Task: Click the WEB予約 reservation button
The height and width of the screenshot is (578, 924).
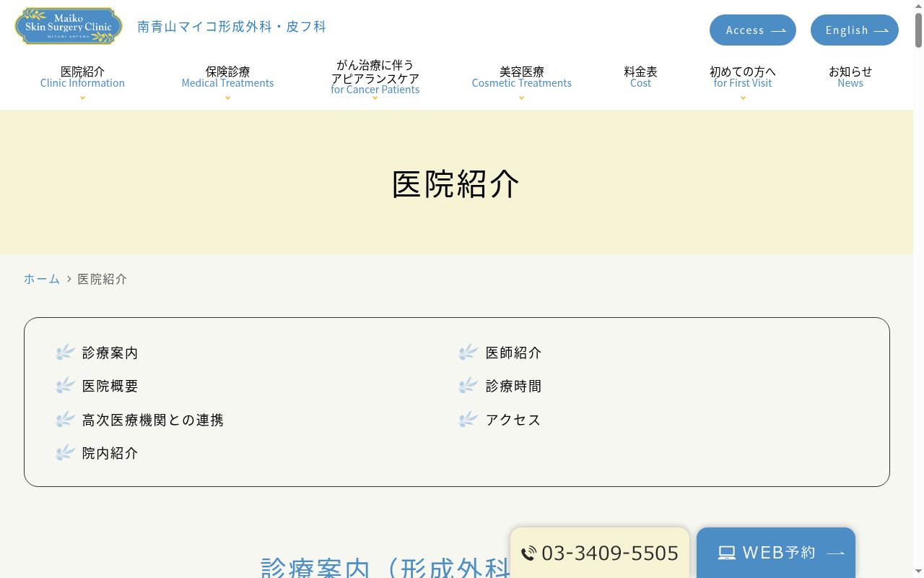Action: tap(776, 553)
